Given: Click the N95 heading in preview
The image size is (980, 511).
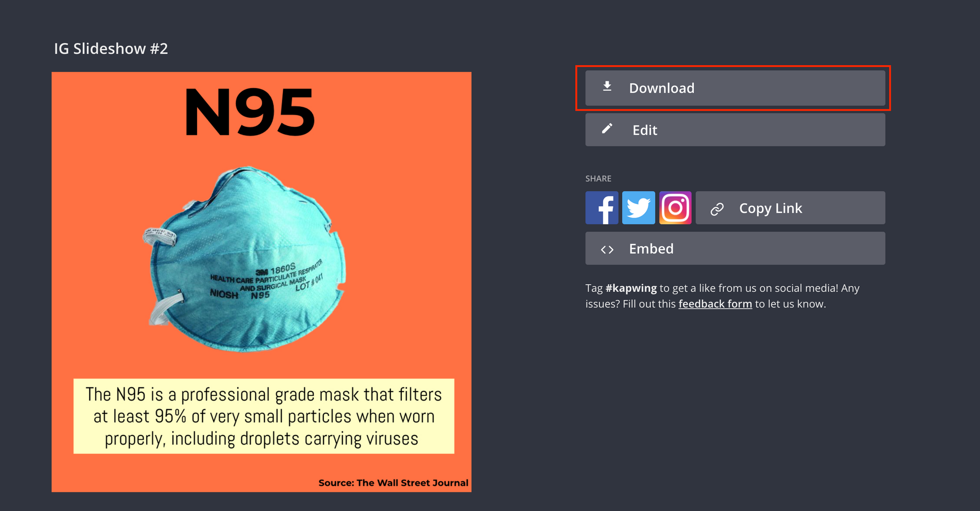Looking at the screenshot, I should click(249, 112).
